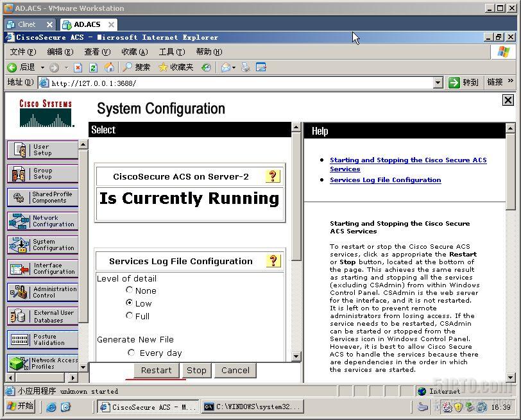This screenshot has height=420, width=521.
Task: Open the 文件(F) File menu
Action: tap(23, 52)
